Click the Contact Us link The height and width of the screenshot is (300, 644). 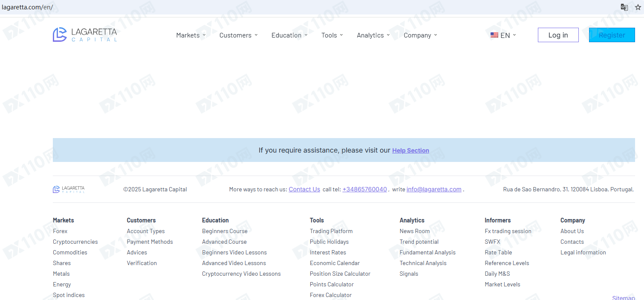304,189
